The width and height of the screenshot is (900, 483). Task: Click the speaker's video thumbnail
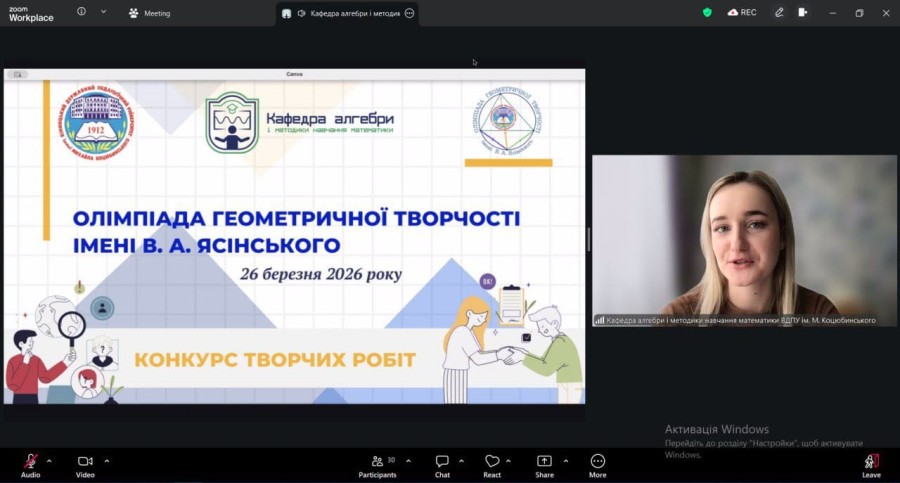tap(744, 241)
